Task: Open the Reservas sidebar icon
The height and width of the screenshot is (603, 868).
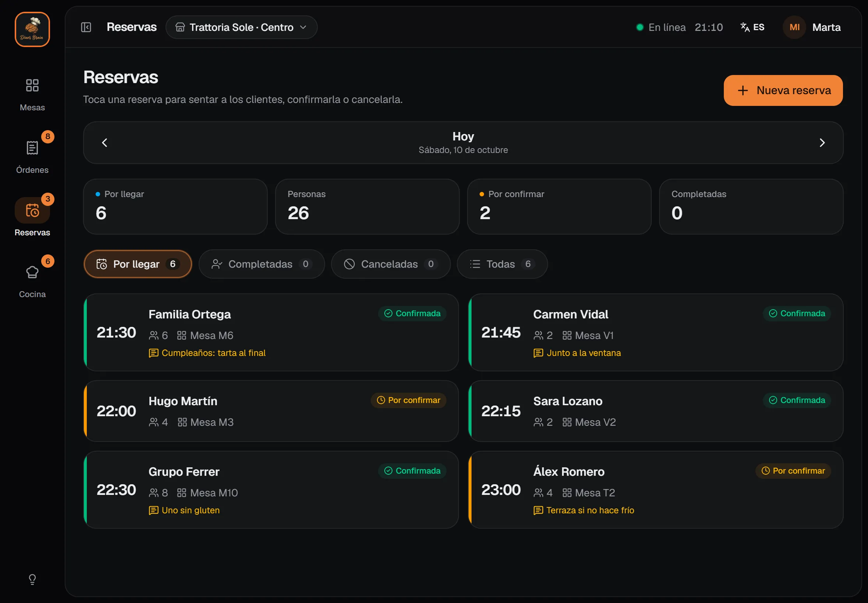Action: (32, 210)
